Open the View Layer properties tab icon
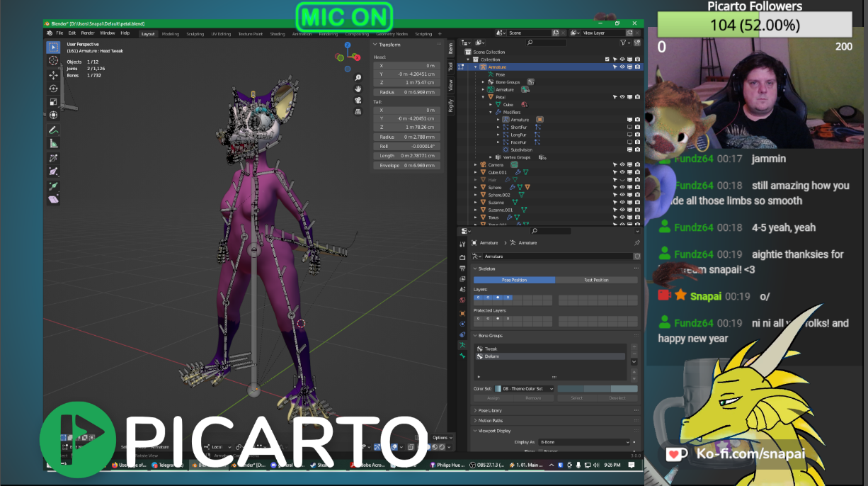868x486 pixels. point(462,278)
